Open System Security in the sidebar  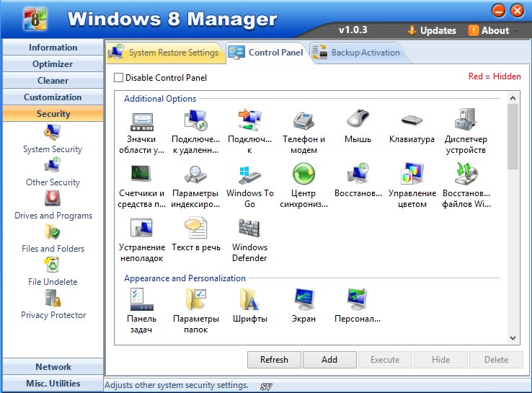pos(53,140)
